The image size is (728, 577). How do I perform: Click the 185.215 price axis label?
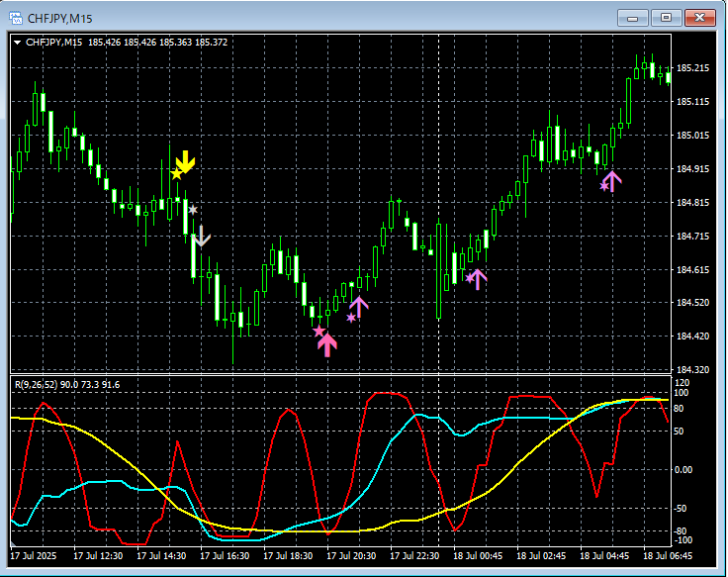coord(692,68)
